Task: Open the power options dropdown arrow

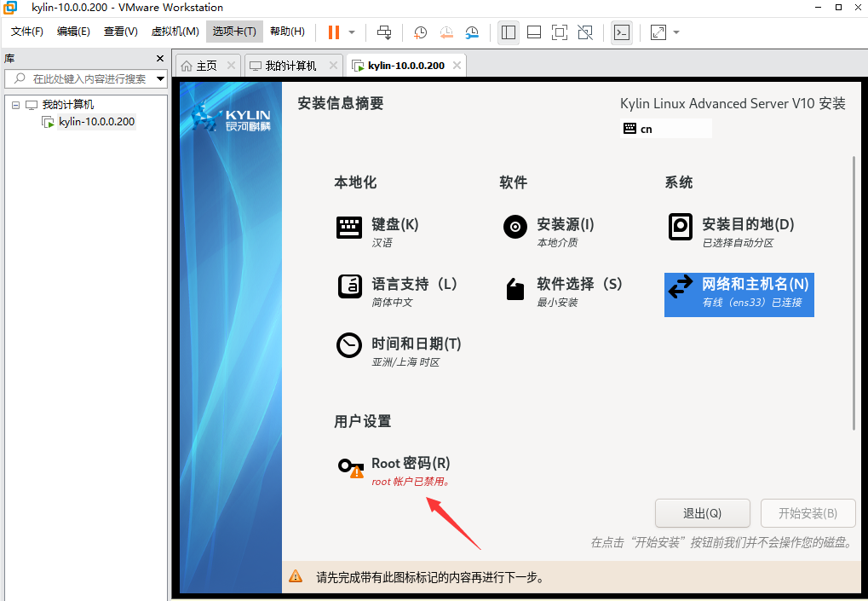Action: [352, 32]
